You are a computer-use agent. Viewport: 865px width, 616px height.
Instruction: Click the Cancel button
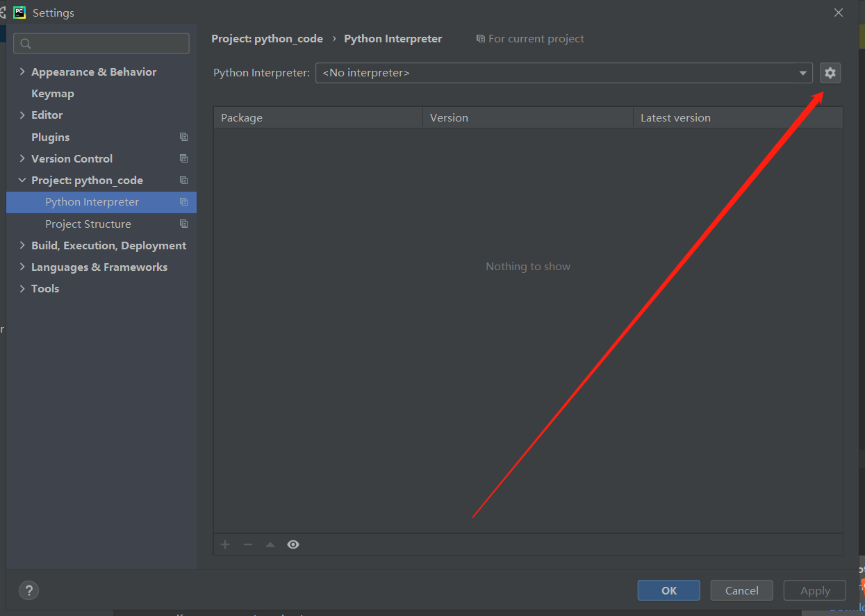click(742, 590)
